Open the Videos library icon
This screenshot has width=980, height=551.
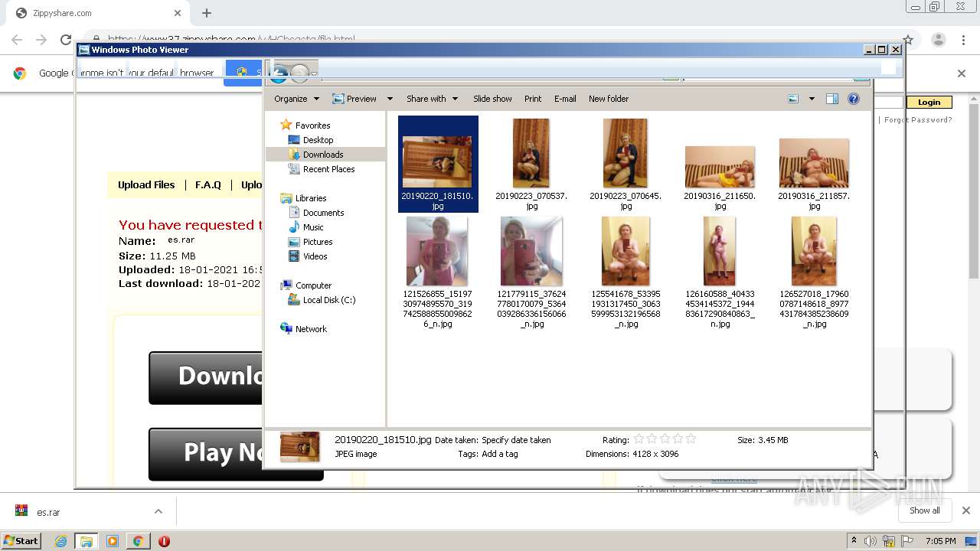coord(294,256)
